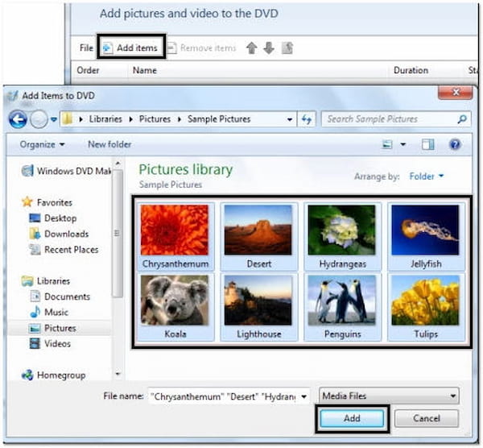Click the move down arrow icon
The height and width of the screenshot is (448, 483).
click(x=269, y=48)
